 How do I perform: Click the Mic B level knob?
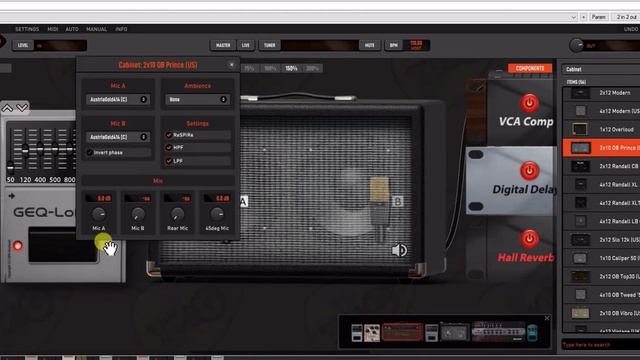tap(138, 214)
